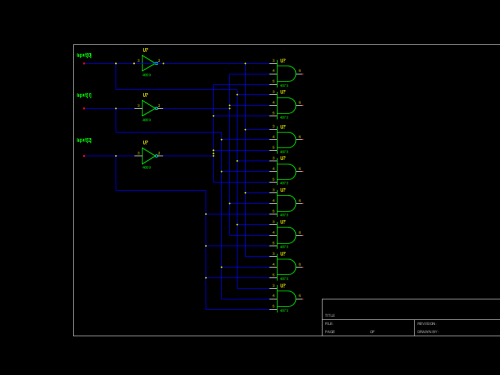Viewport: 500px width, 375px height.
Task: Select the second AND gate from top
Action: tap(286, 105)
